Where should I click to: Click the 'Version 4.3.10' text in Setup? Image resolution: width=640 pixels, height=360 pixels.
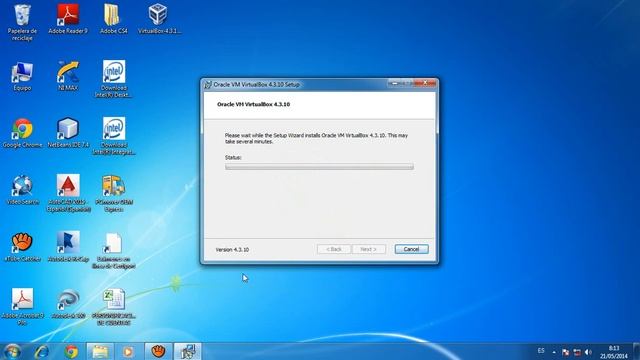(232, 249)
